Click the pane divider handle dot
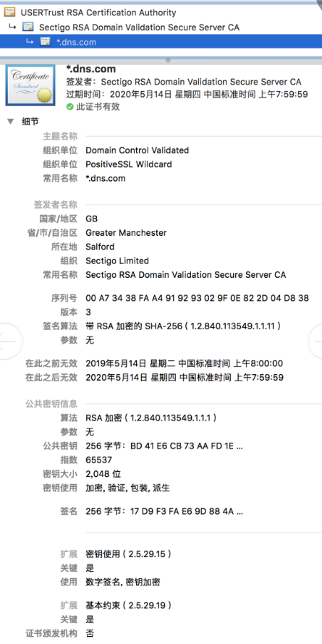Image resolution: width=322 pixels, height=644 pixels. 168,60
